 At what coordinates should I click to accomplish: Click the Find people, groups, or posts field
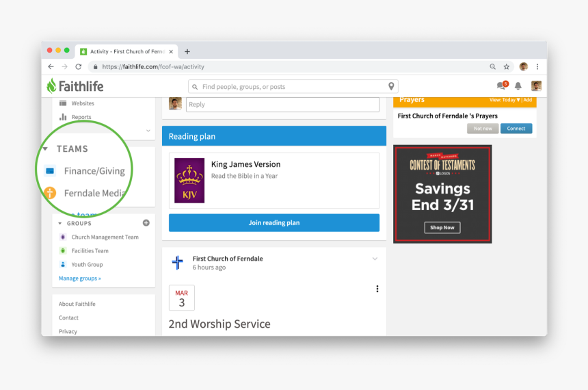click(x=293, y=87)
